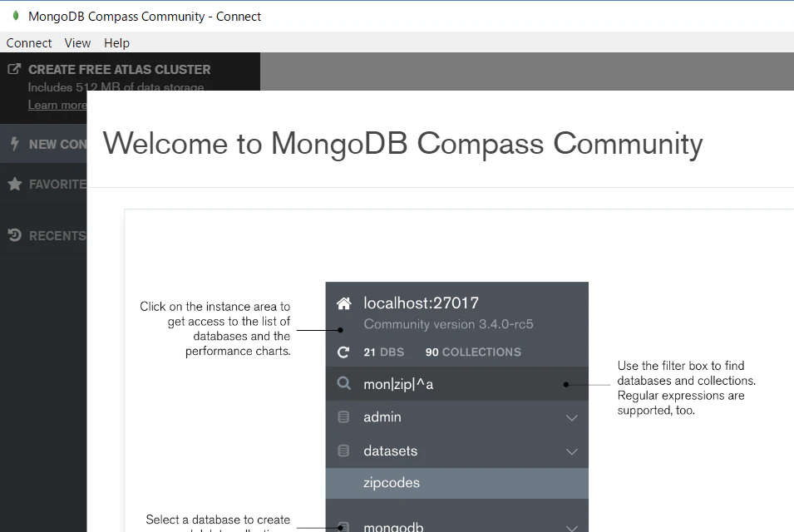Select the datasets database row
This screenshot has height=532, width=794.
coord(456,451)
